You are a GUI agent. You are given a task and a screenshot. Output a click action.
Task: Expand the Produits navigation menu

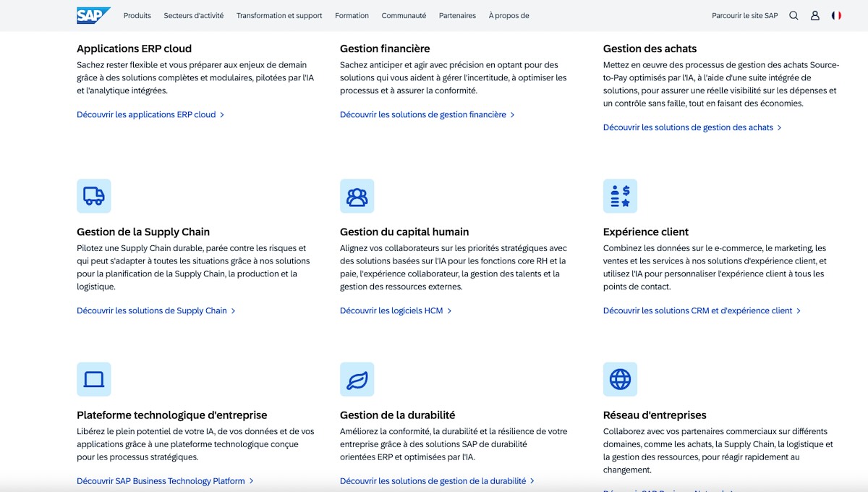[137, 15]
